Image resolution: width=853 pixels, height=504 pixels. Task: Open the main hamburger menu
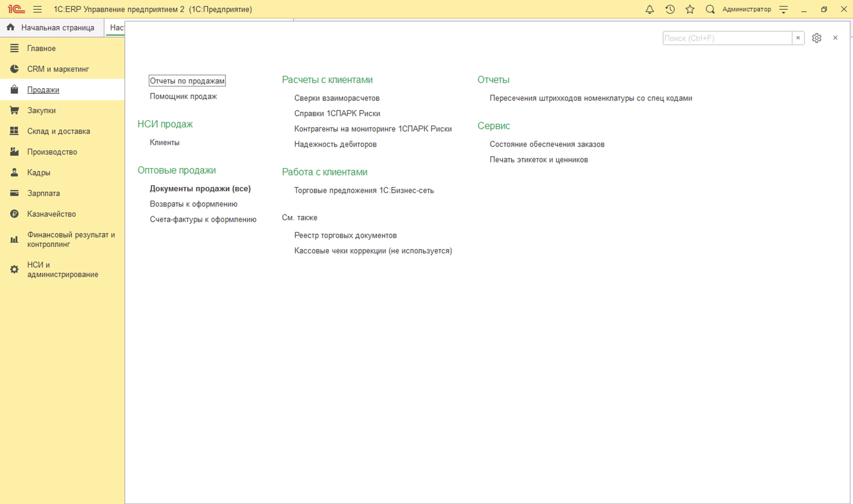[37, 9]
